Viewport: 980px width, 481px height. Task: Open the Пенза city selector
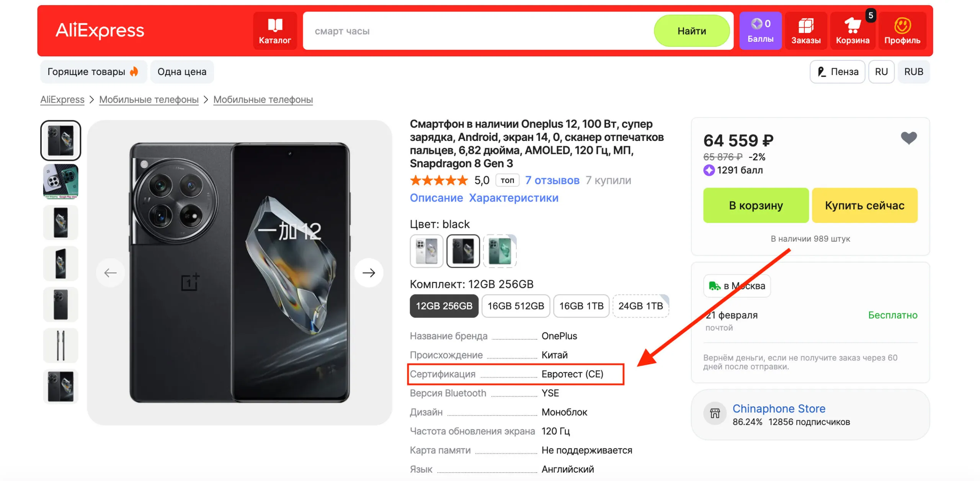click(x=838, y=72)
